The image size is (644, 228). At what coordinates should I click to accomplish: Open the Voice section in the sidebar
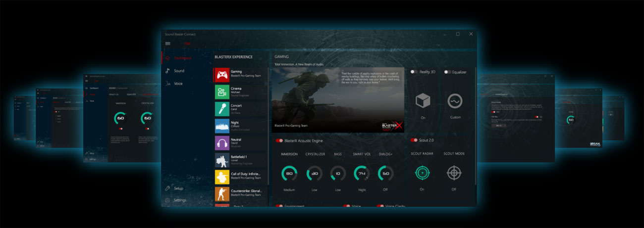pyautogui.click(x=178, y=84)
